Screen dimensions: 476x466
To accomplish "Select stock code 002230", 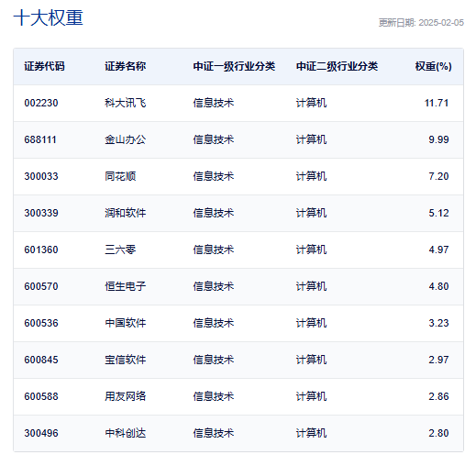I will [41, 103].
